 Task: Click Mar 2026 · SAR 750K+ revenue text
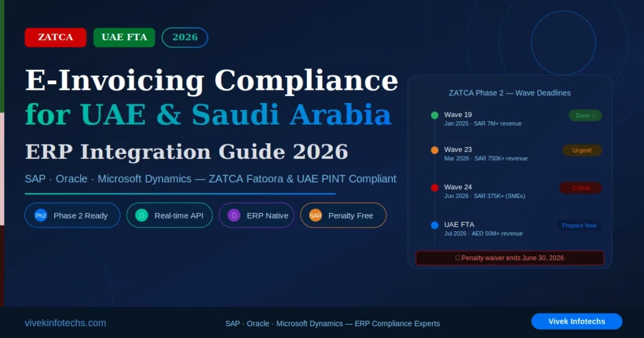pyautogui.click(x=486, y=158)
